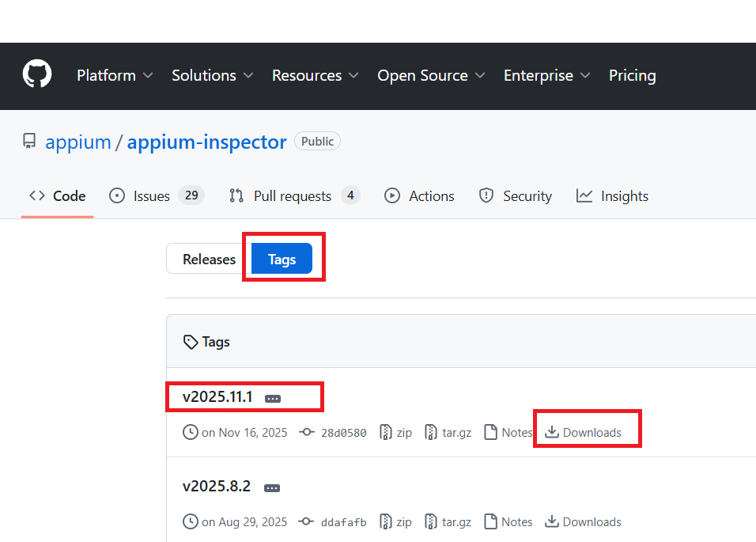Click the Aug 29, 2025 clock icon
The height and width of the screenshot is (542, 756).
[191, 521]
